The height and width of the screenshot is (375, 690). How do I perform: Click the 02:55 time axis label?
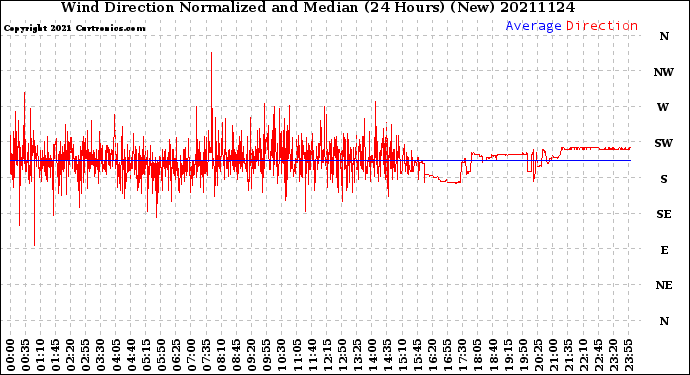[x=86, y=355]
